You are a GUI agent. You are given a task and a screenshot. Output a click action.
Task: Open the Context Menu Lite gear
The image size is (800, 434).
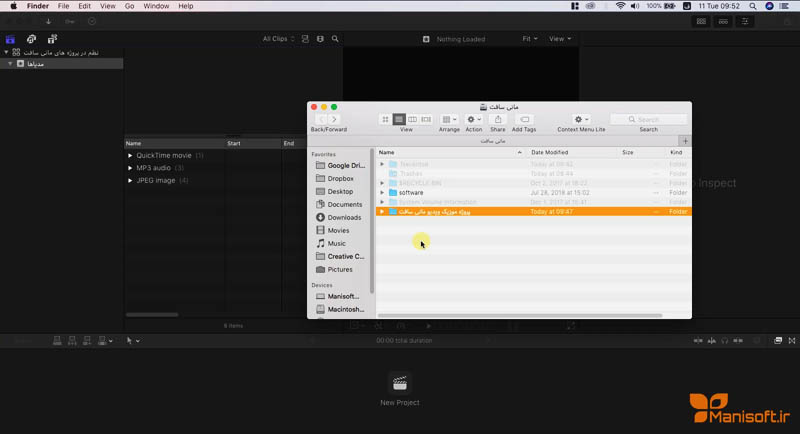click(x=581, y=119)
